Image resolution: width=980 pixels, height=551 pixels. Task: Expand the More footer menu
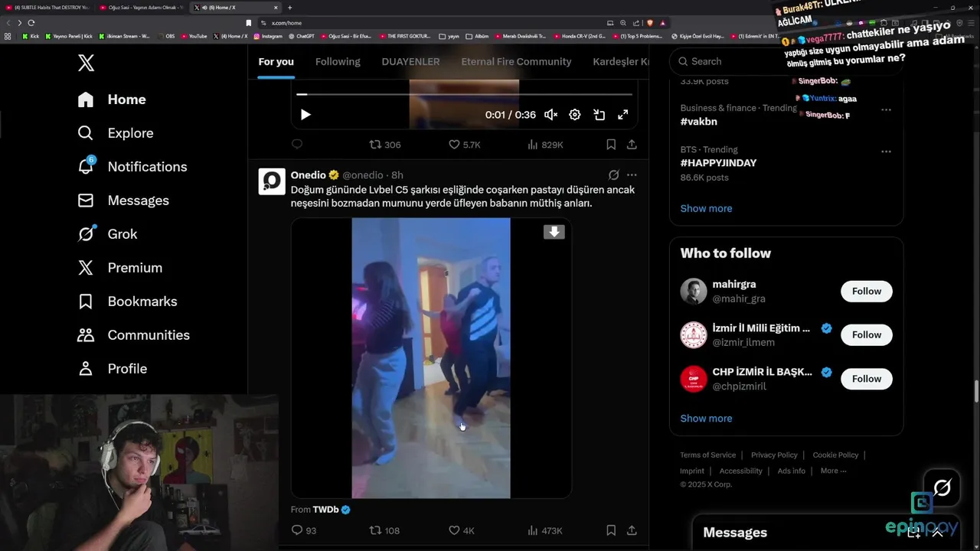[x=833, y=471]
